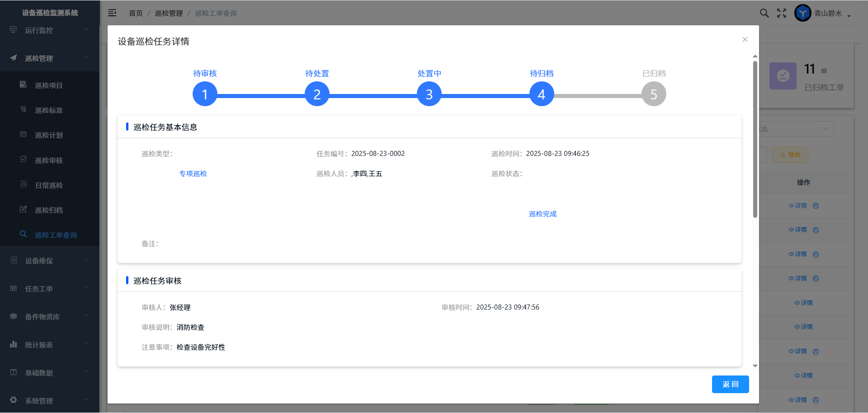Close the task details dialog
Viewport: 868px width, 413px height.
pyautogui.click(x=745, y=40)
